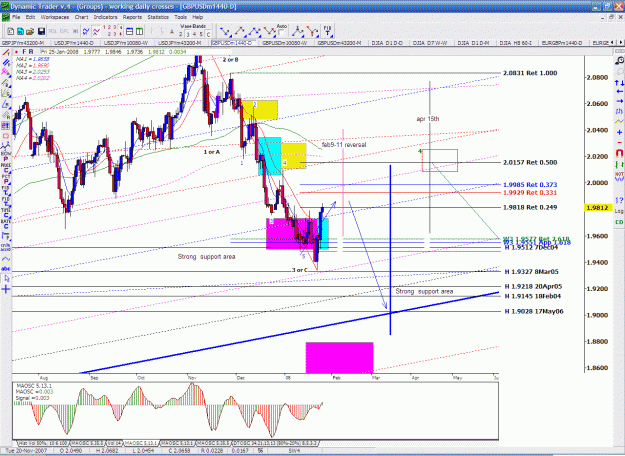Toggle wave band C
This screenshot has height=456, width=625.
pos(208,35)
